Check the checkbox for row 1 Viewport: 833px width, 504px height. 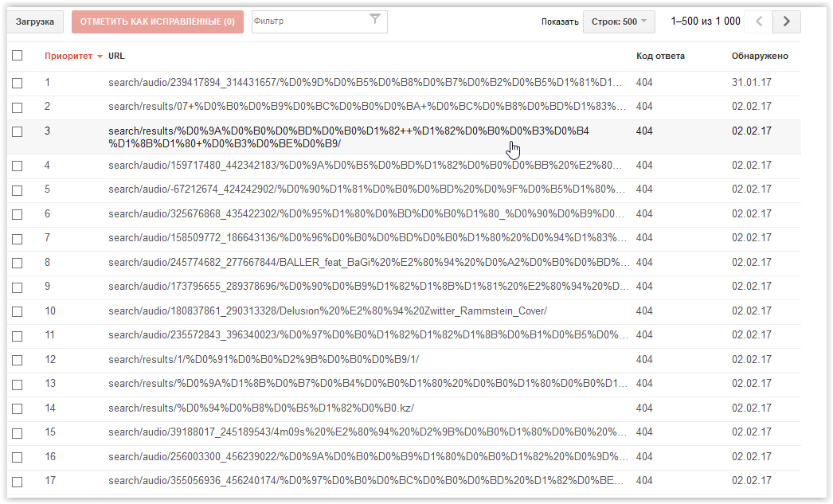(18, 83)
